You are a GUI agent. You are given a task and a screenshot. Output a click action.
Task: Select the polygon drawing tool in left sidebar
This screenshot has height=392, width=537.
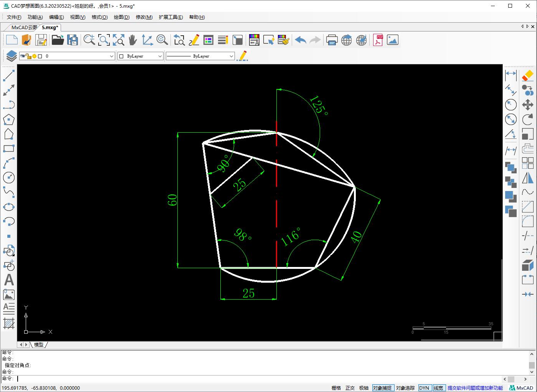pyautogui.click(x=9, y=120)
